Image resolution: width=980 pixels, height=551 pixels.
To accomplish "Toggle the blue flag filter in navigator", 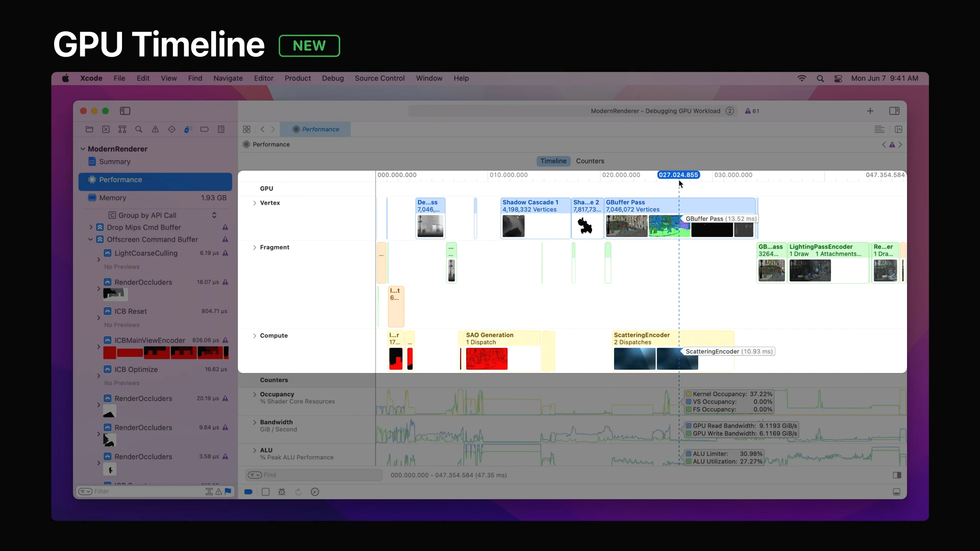I will tap(228, 491).
